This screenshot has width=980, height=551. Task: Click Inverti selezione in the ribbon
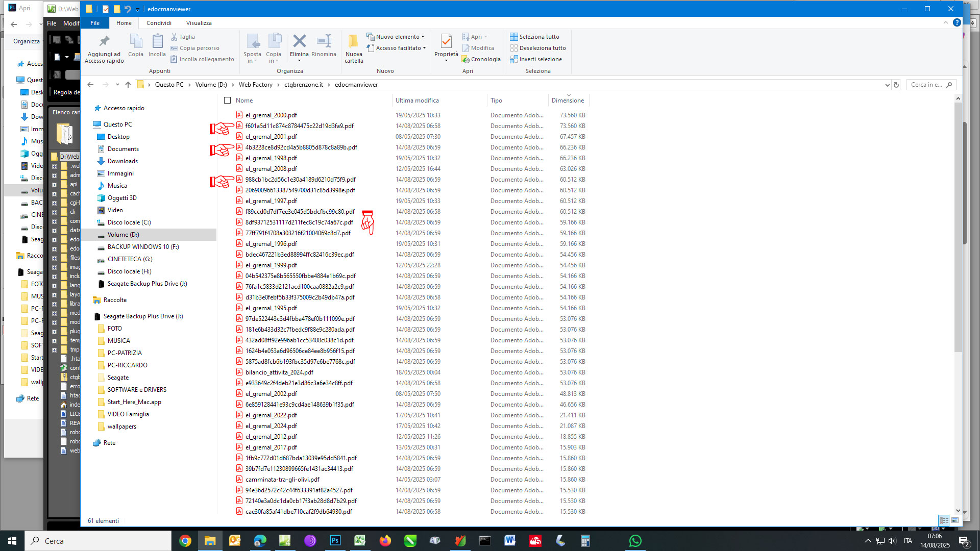pyautogui.click(x=536, y=59)
